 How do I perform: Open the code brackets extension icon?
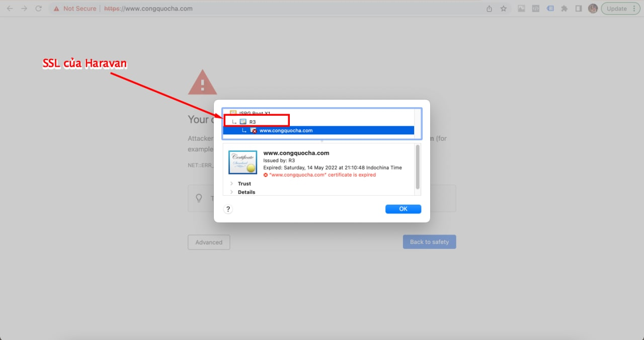coord(536,9)
